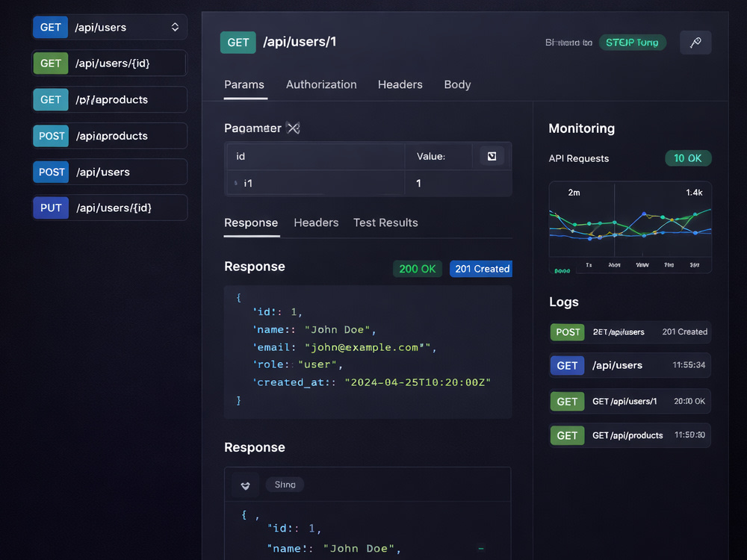Click the crossed icon beside the Parameter heading
Viewport: 747px width, 560px height.
coord(294,128)
